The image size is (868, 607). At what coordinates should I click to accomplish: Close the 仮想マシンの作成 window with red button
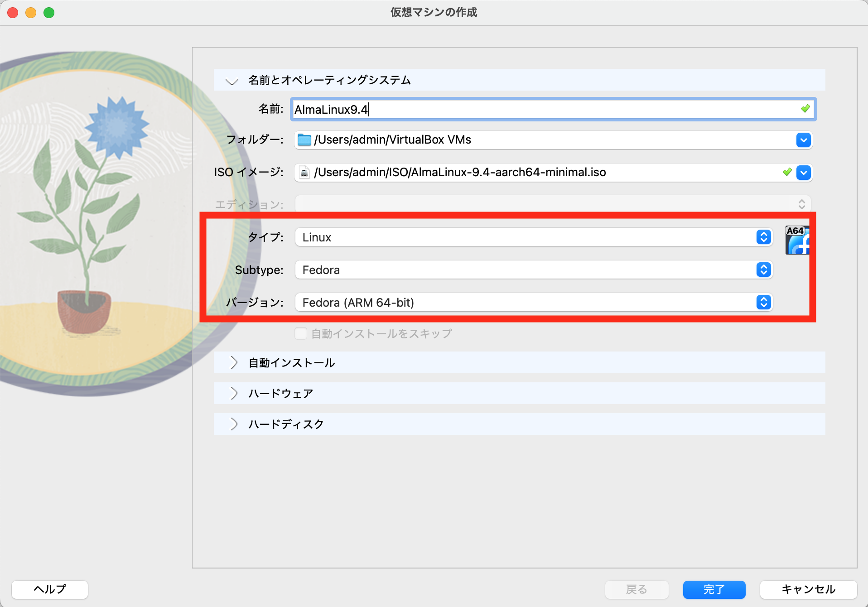coord(13,13)
